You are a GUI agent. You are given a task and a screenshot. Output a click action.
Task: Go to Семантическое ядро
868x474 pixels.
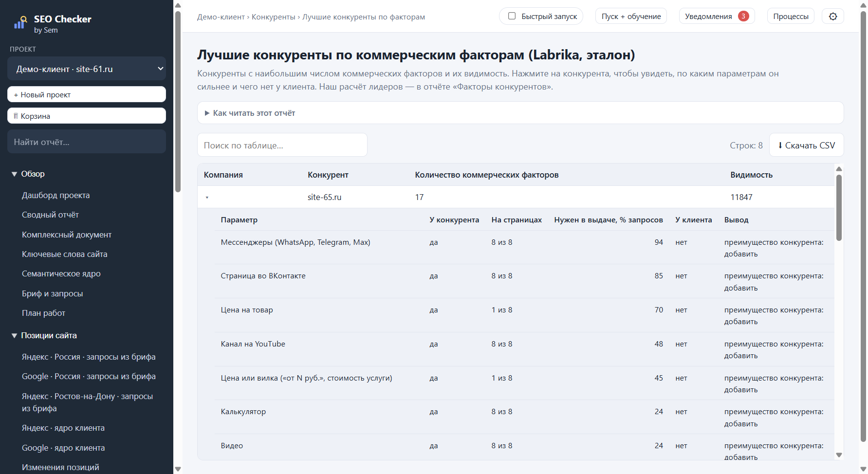point(61,273)
